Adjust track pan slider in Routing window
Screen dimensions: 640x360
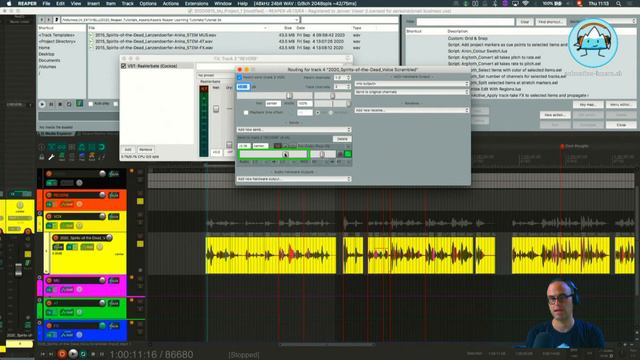pyautogui.click(x=332, y=96)
